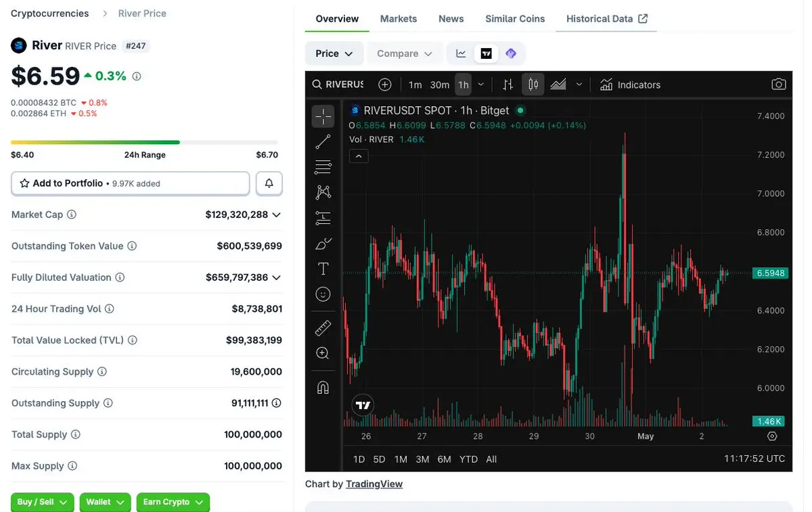
Task: Open chart settings gear icon
Action: pos(772,437)
